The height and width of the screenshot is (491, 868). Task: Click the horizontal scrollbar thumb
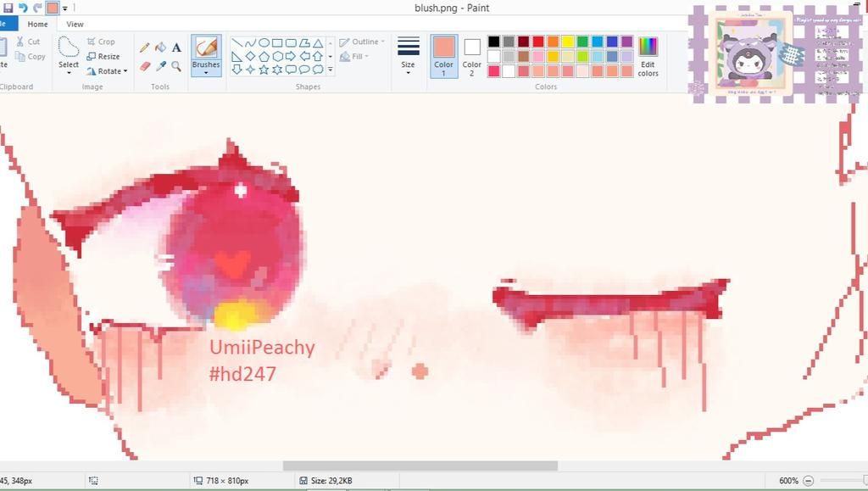(420, 466)
